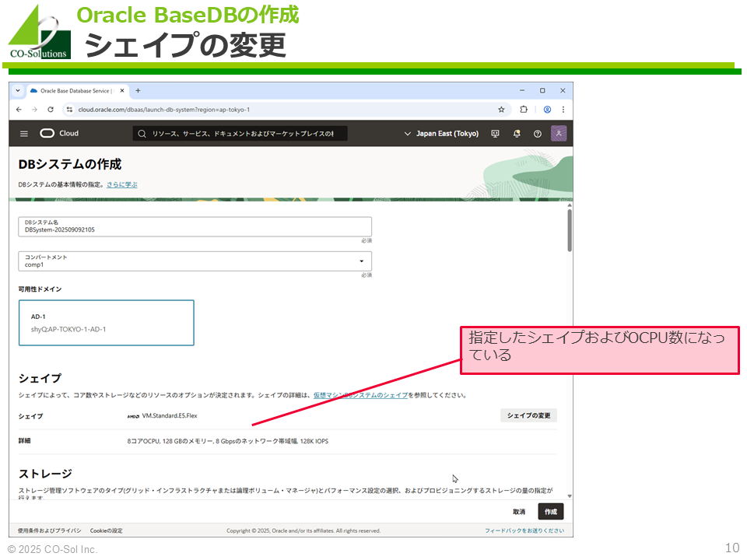Bookmark this page with the star icon
The image size is (747, 560).
[x=501, y=110]
